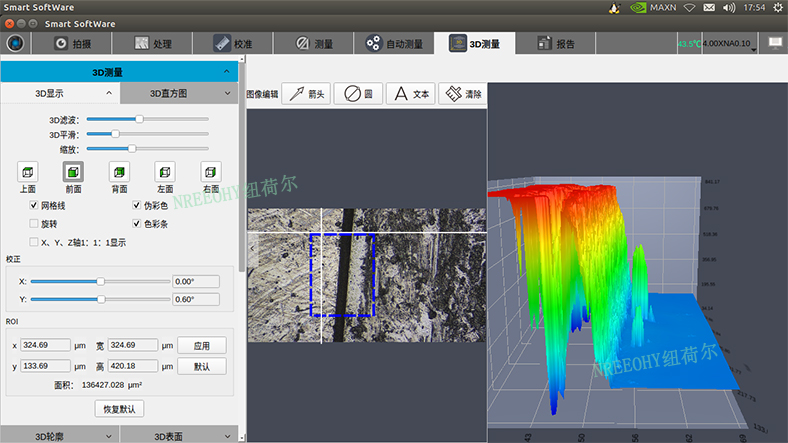The image size is (788, 443).
Task: Click the 面积 area value 136427.028 µm²
Action: tap(112, 385)
